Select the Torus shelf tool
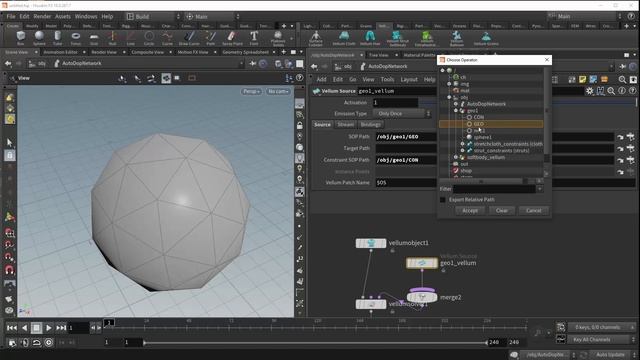 76,38
